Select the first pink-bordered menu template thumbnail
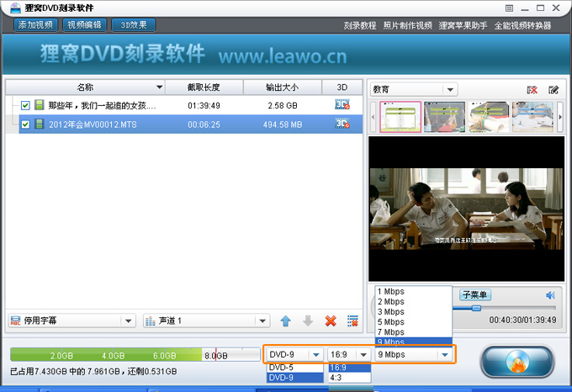This screenshot has height=392, width=572. 400,117
